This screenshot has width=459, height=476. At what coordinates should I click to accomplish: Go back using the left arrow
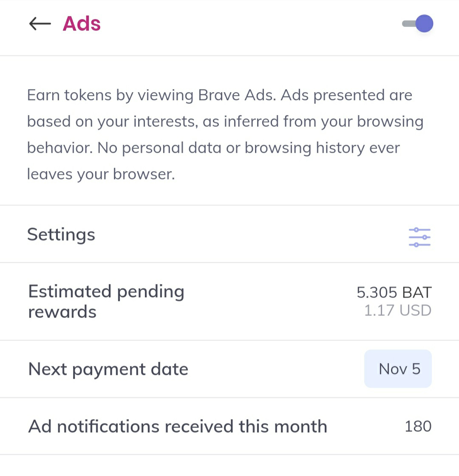pyautogui.click(x=40, y=24)
